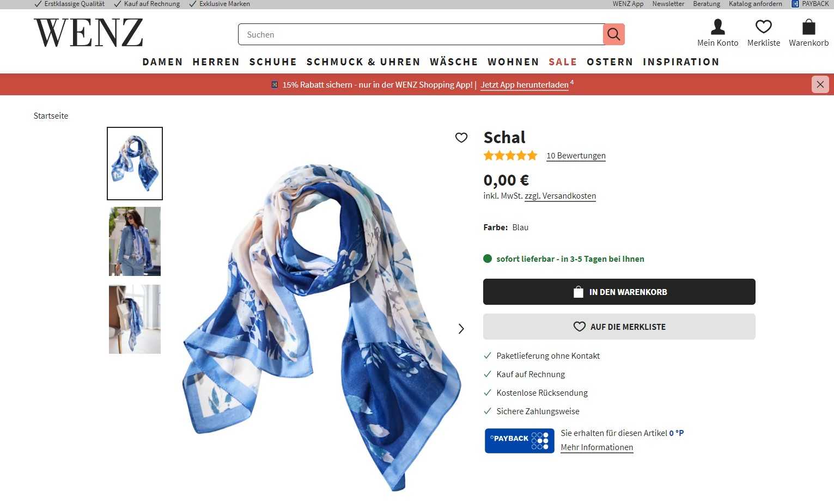Click the WENZ logo
This screenshot has width=834, height=504.
(88, 33)
